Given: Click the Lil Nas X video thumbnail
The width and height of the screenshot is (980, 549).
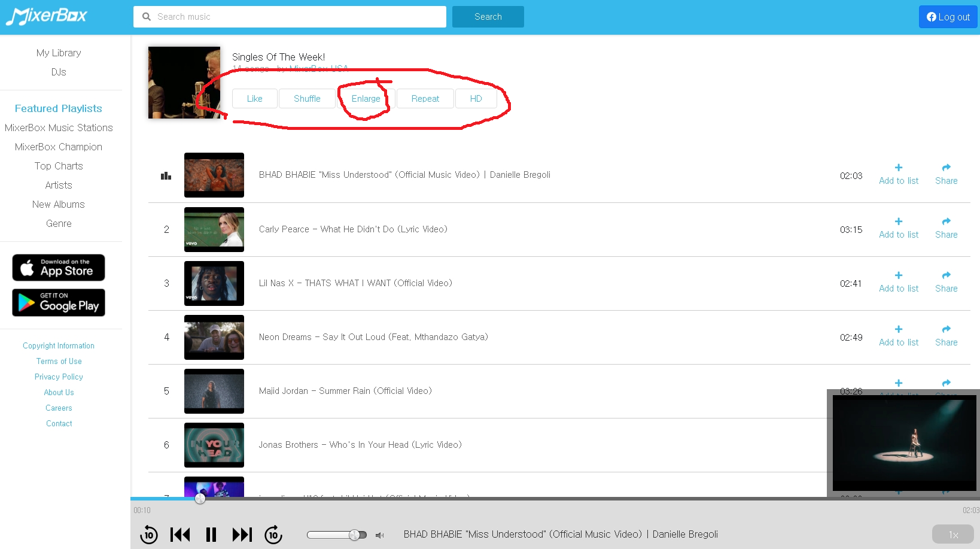Looking at the screenshot, I should [214, 283].
